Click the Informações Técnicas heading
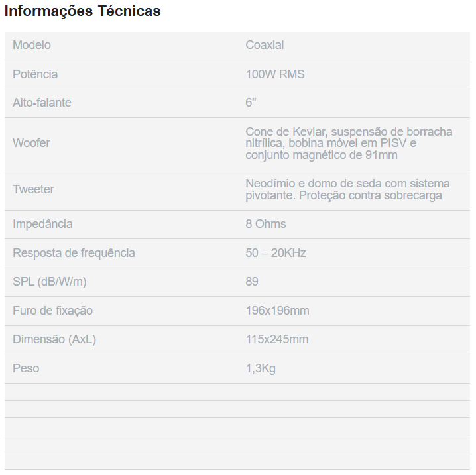Screen dimensions: 476x475 pos(83,11)
